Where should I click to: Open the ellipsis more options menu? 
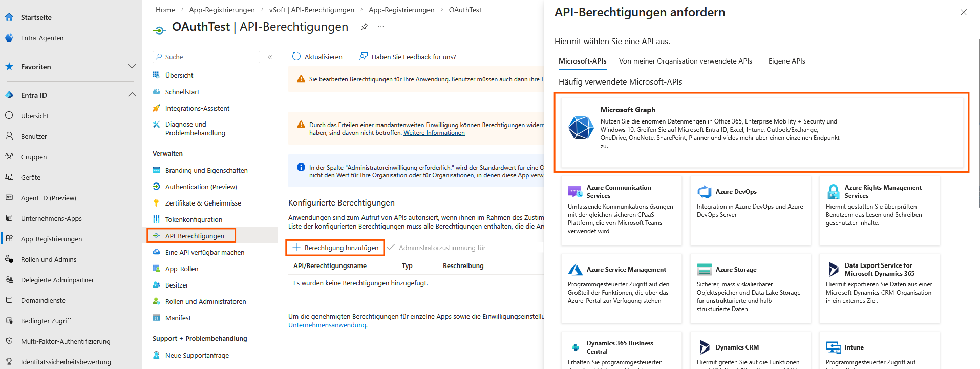pyautogui.click(x=381, y=27)
